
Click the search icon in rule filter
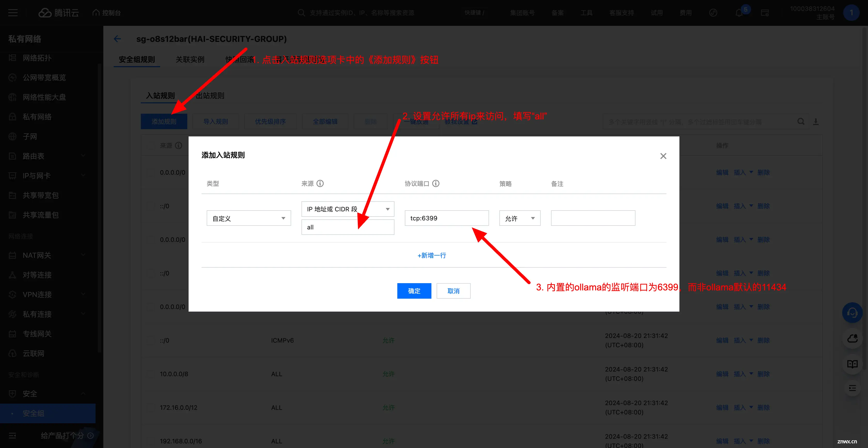pos(801,121)
